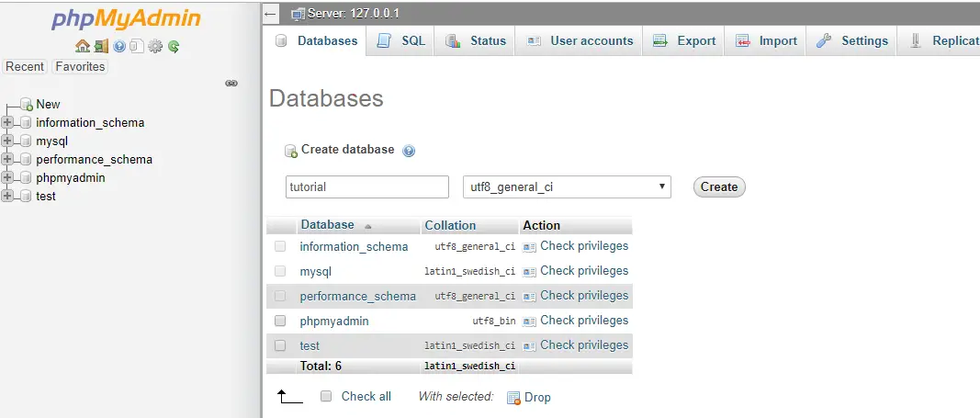This screenshot has width=980, height=418.
Task: Enable the Check all checkbox
Action: point(326,396)
